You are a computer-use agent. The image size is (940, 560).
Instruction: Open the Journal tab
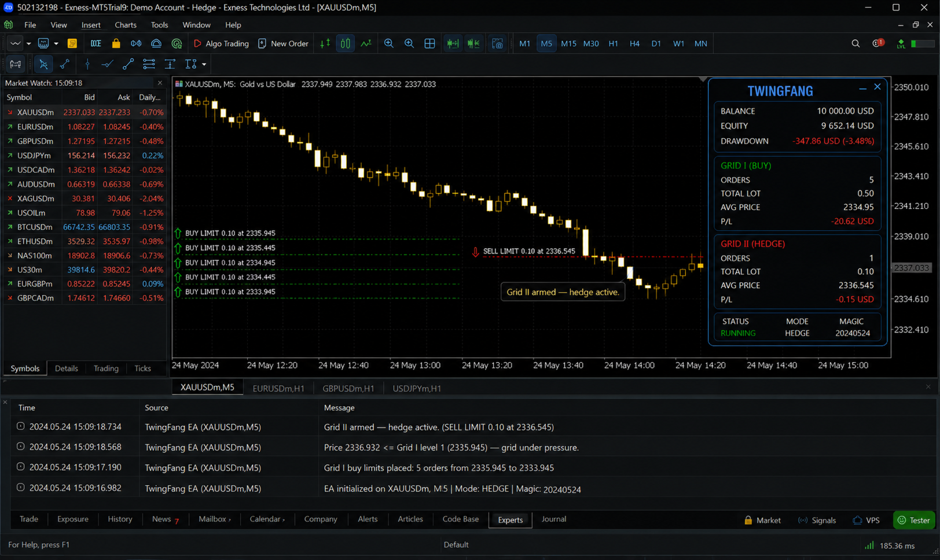tap(554, 520)
